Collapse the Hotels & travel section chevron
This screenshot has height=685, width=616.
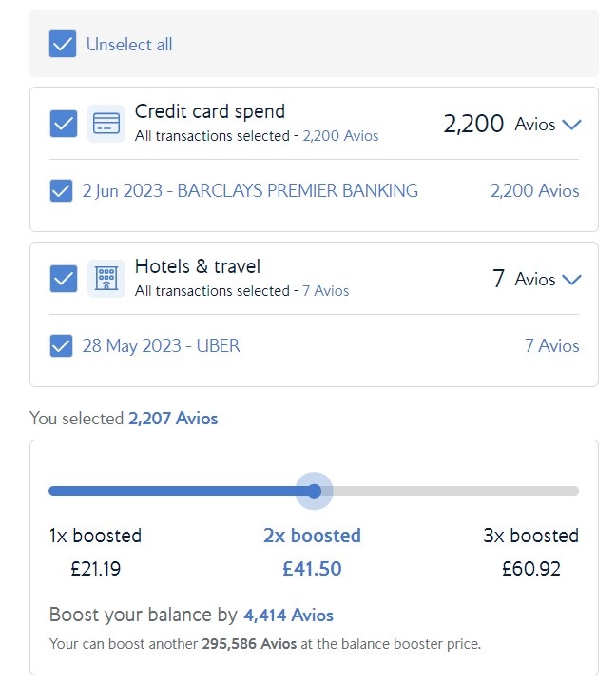(x=571, y=279)
